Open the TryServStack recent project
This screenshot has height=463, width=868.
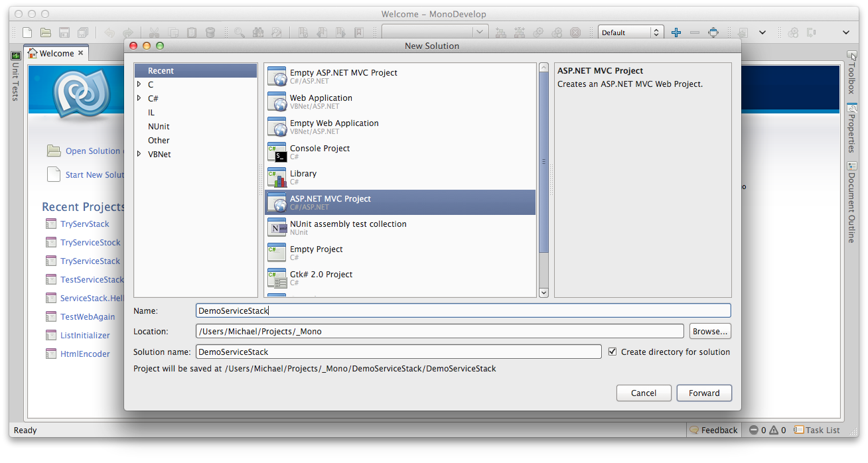click(x=85, y=224)
